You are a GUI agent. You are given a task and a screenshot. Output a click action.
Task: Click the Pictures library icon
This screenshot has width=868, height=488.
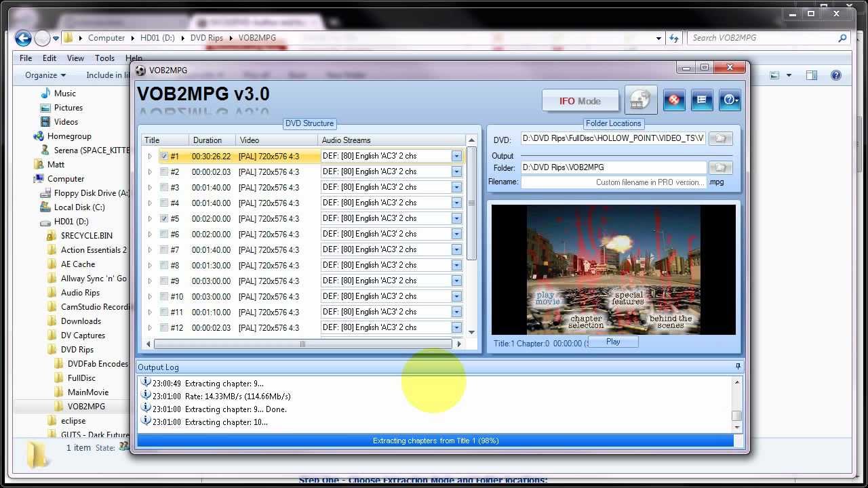point(45,108)
